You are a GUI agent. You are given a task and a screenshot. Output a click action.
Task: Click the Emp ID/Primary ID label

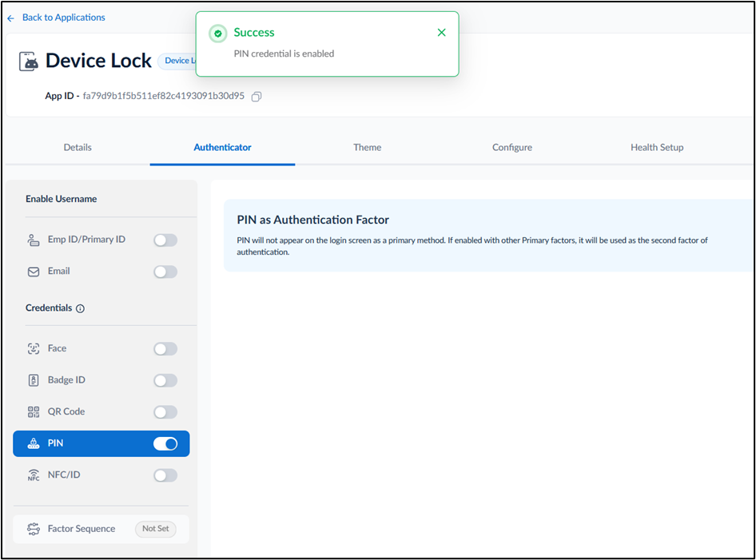point(86,240)
